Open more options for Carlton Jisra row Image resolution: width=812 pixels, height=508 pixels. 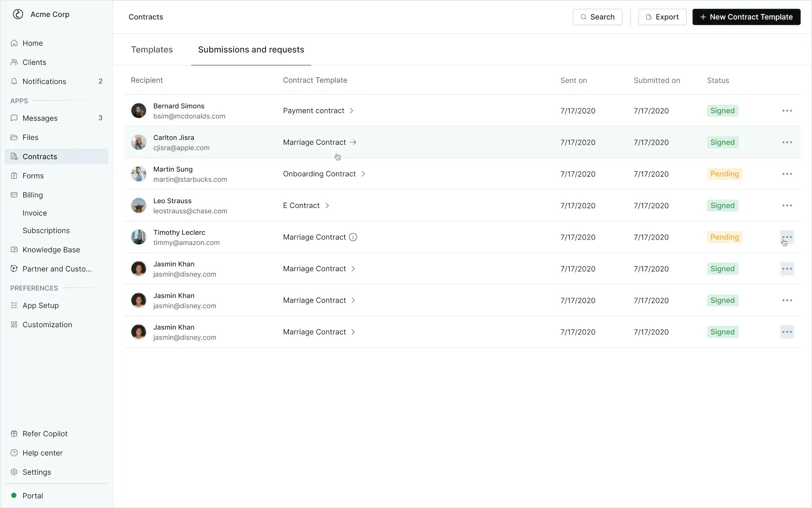tap(787, 142)
